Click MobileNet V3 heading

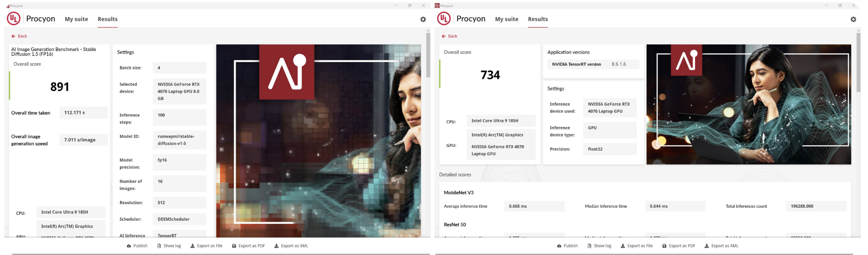(459, 192)
